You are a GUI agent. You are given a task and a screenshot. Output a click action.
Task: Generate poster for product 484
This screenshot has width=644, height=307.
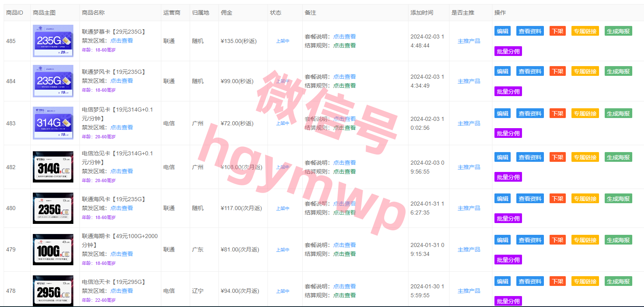tap(618, 71)
